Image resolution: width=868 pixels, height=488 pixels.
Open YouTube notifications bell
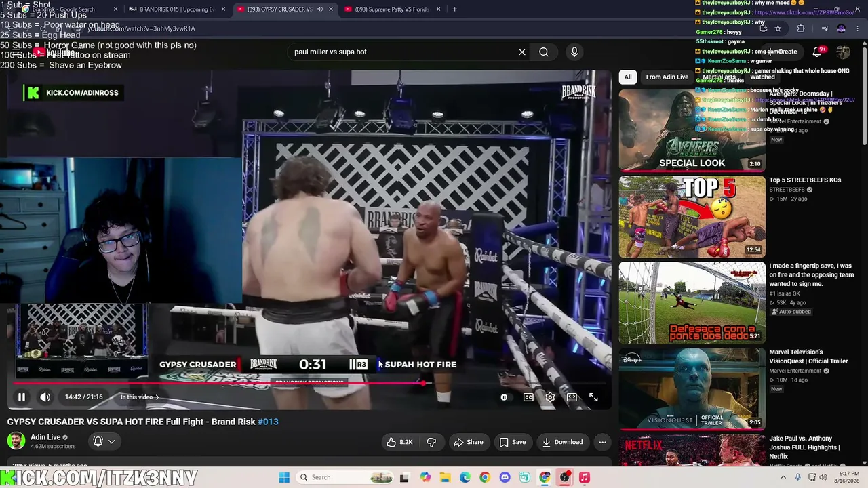818,52
